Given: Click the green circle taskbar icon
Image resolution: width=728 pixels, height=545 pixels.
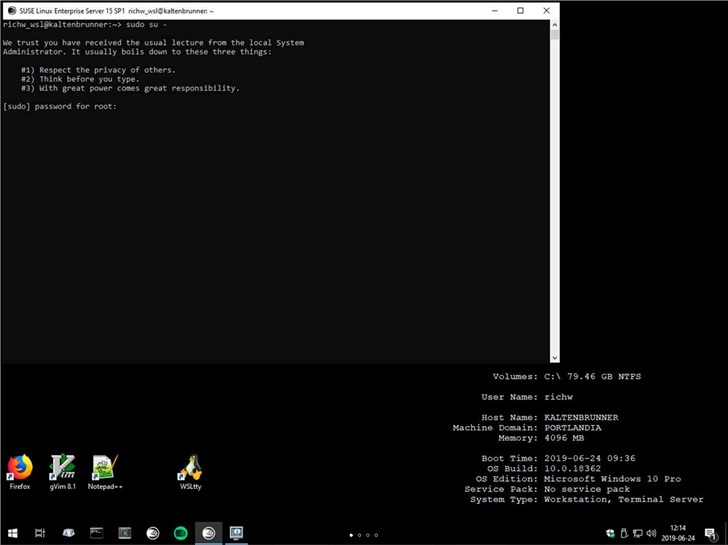Looking at the screenshot, I should tap(181, 533).
